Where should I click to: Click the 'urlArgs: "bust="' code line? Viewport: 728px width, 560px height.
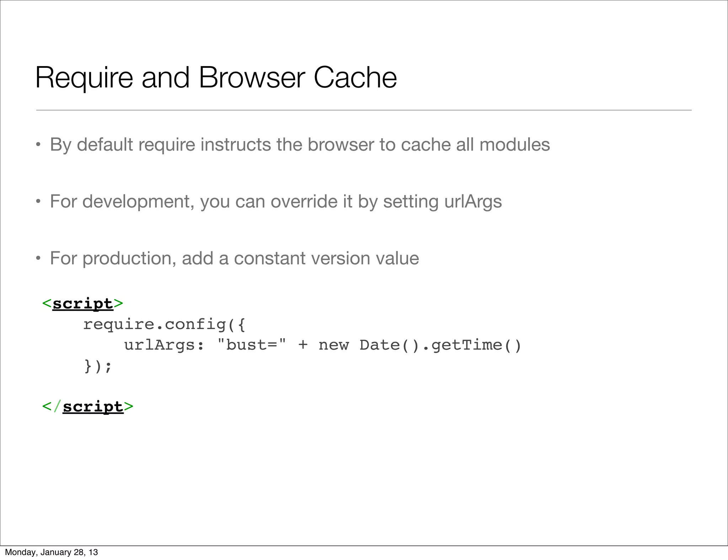click(322, 345)
